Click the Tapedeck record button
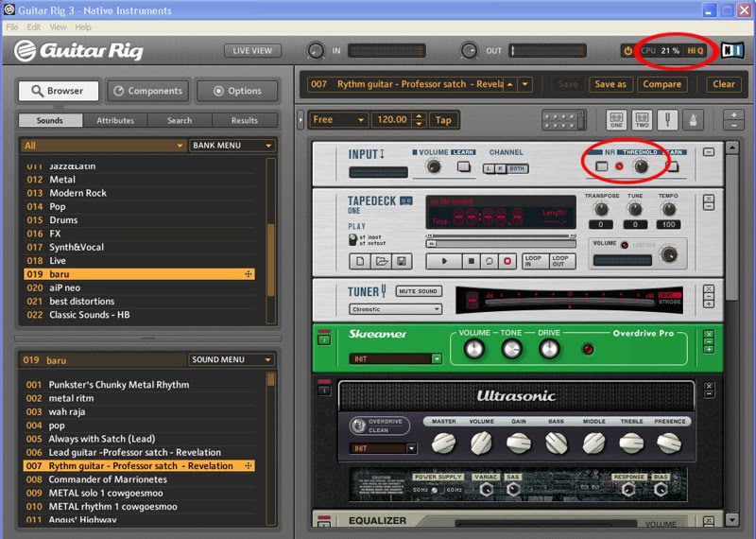The image size is (756, 539). (507, 261)
